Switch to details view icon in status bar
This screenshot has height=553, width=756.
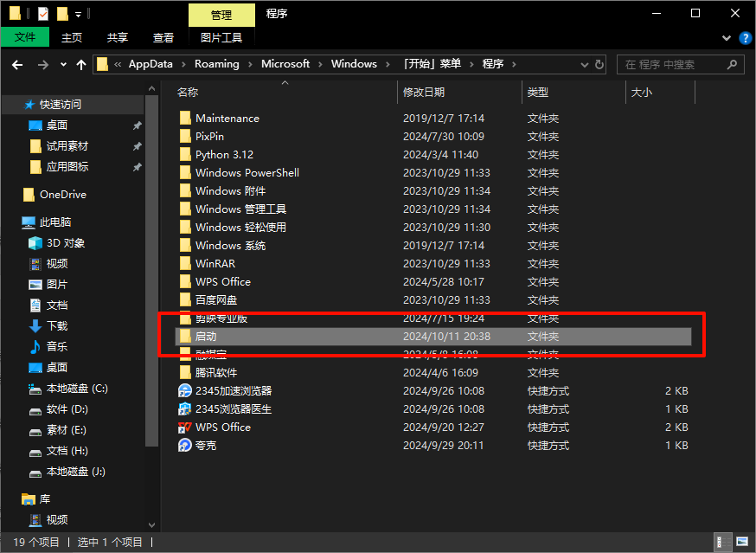click(x=723, y=542)
